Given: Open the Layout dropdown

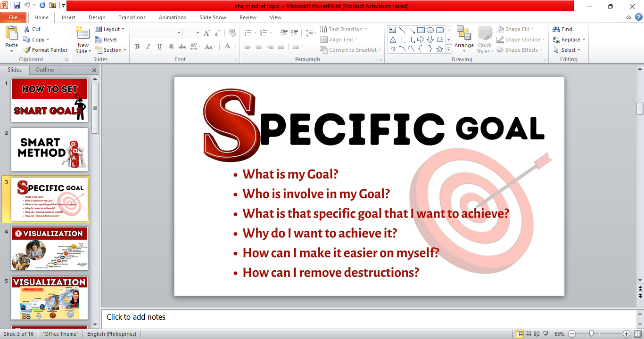Looking at the screenshot, I should (x=110, y=29).
